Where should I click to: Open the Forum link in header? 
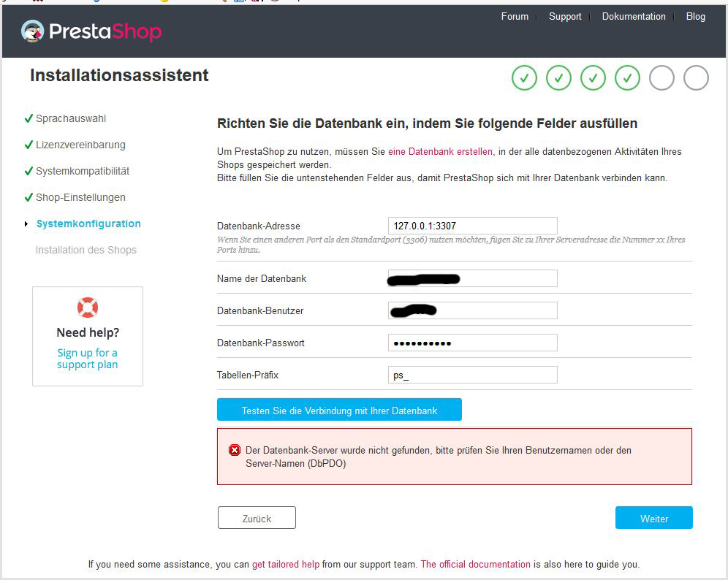pos(515,16)
